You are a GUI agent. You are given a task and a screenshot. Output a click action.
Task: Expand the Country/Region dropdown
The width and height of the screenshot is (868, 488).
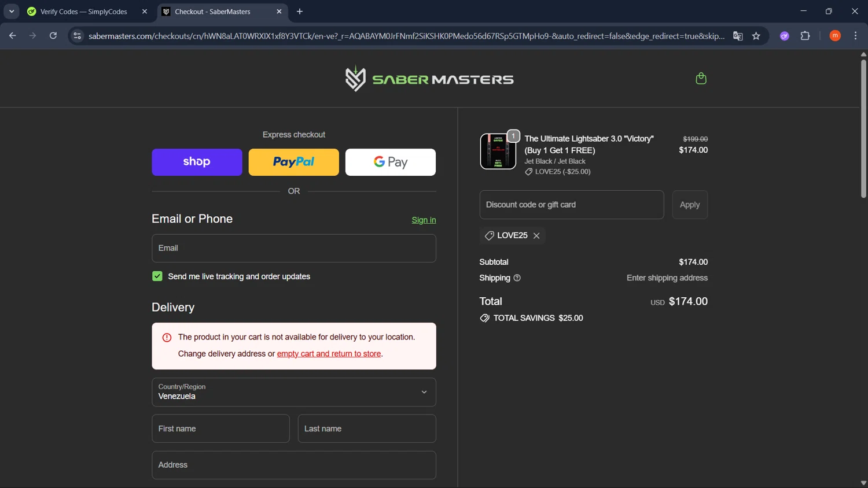click(x=294, y=392)
